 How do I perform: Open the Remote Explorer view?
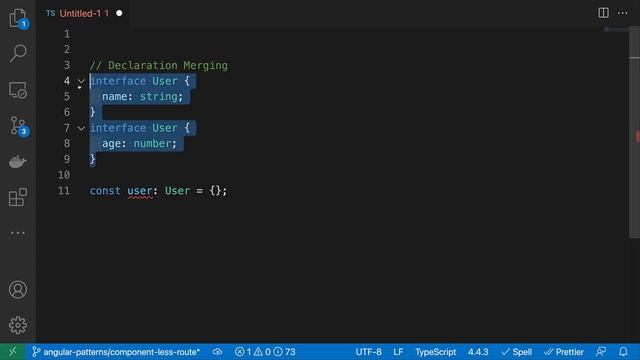[18, 90]
